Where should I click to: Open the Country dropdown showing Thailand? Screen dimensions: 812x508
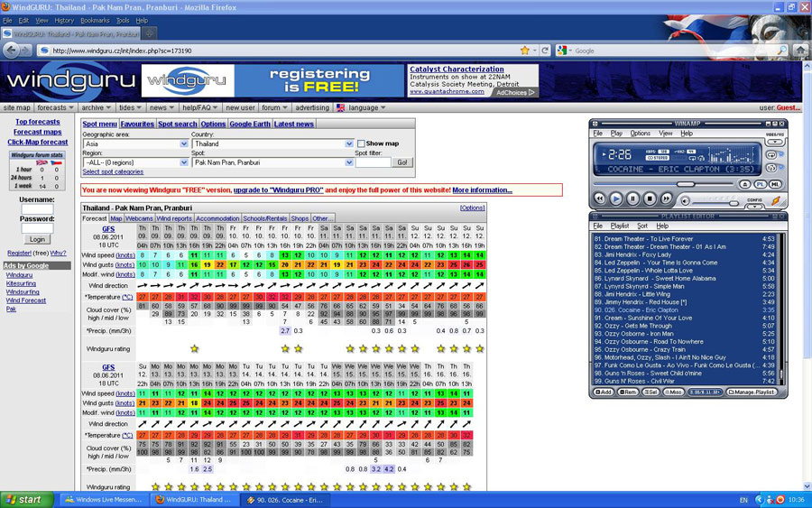tap(272, 143)
